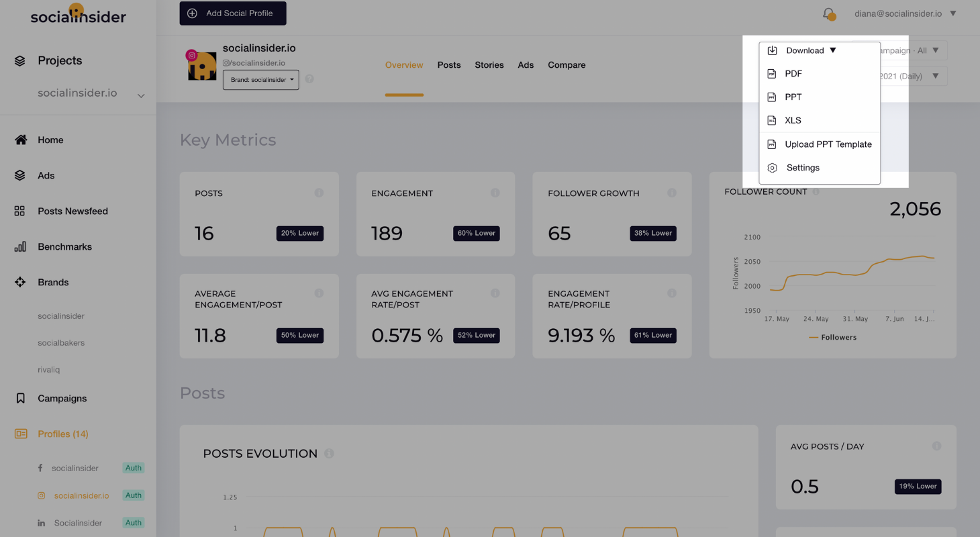Select socialinsider under Brands
The image size is (980, 537).
point(61,315)
